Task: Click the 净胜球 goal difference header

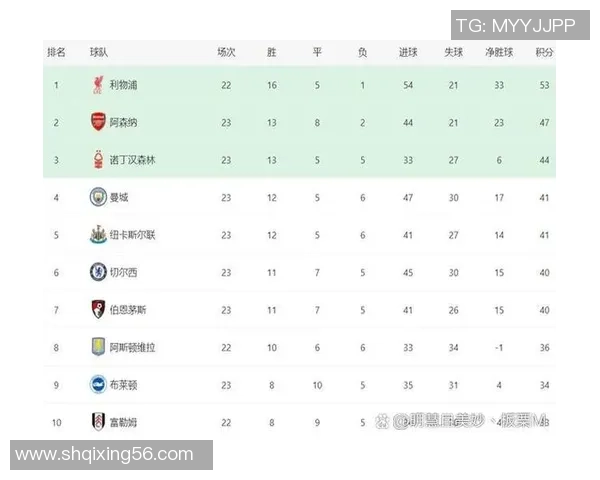Action: [x=497, y=52]
